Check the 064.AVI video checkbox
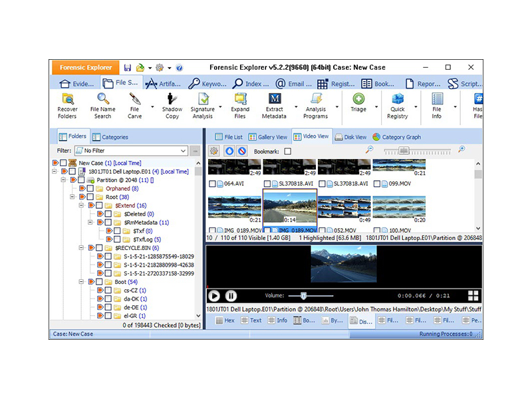The width and height of the screenshot is (532, 399). click(x=213, y=184)
